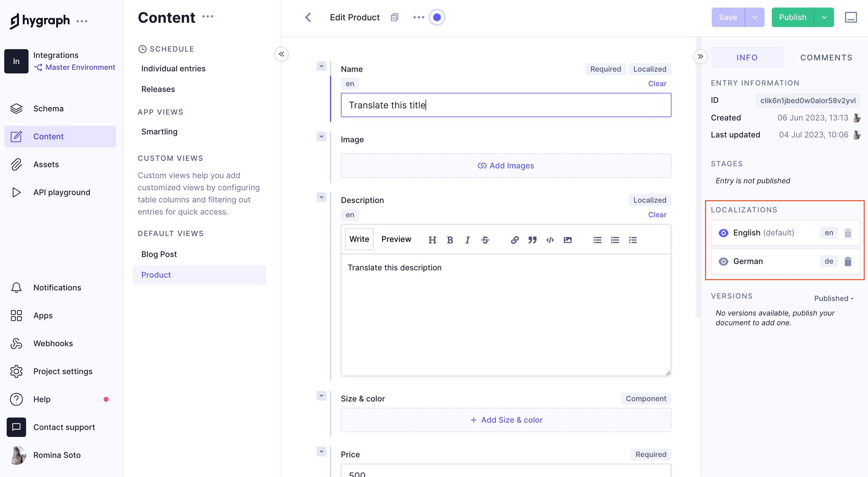Open the Save options dropdown arrow
This screenshot has width=868, height=477.
coord(755,17)
